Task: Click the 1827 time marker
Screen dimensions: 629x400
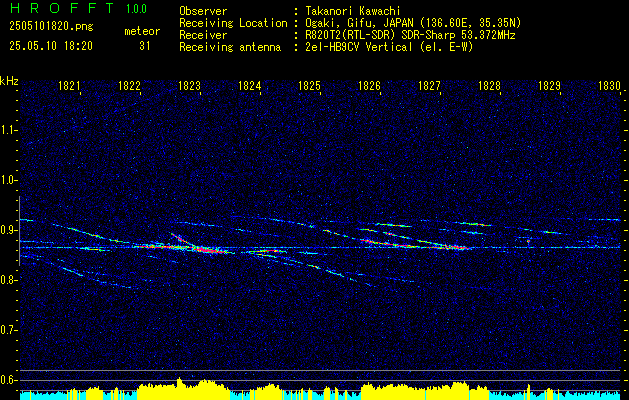Action: coord(429,85)
